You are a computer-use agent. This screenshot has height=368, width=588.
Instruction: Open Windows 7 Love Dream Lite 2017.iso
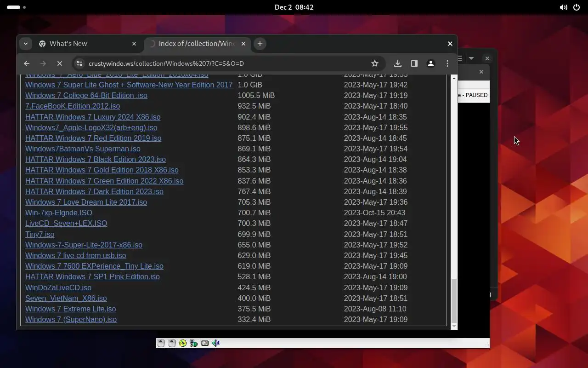pyautogui.click(x=86, y=202)
